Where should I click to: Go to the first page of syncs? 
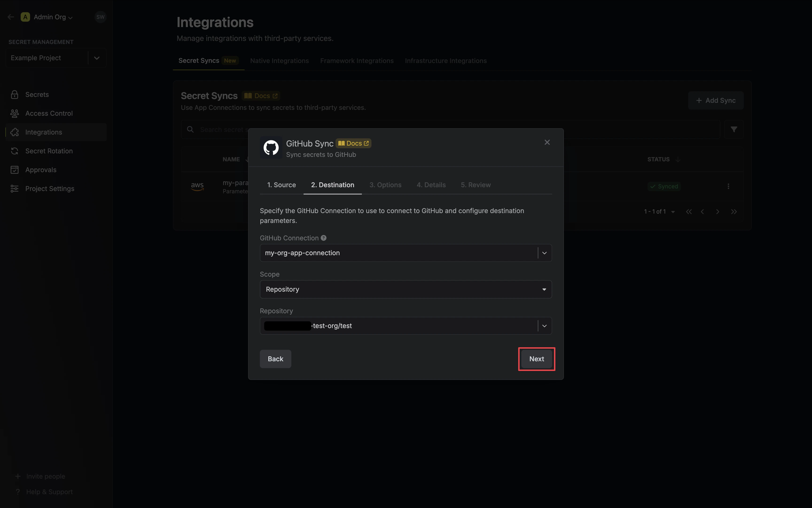coord(689,212)
